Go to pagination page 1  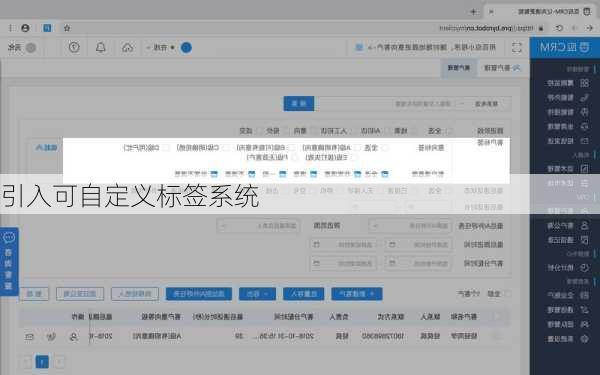[42, 362]
